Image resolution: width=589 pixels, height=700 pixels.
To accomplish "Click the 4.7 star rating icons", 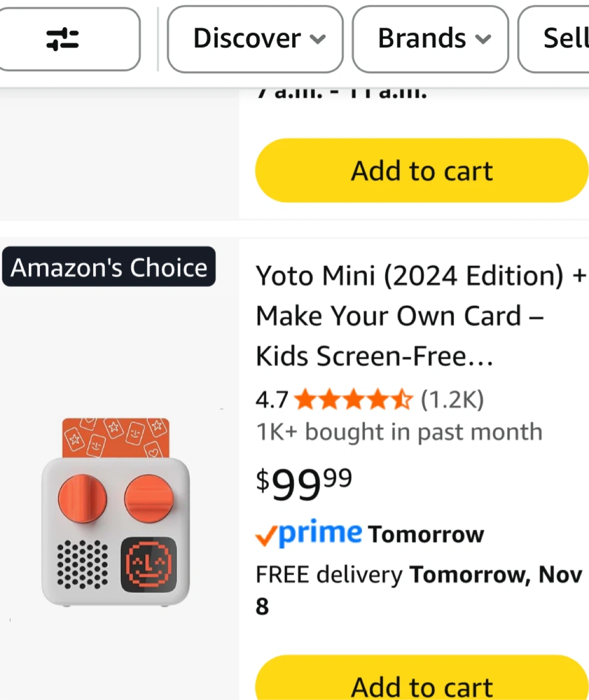I will tap(353, 400).
